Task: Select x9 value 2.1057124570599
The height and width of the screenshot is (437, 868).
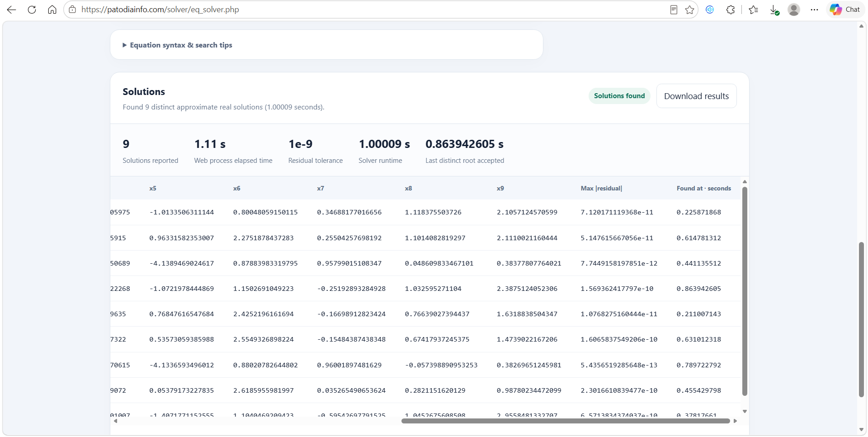Action: [527, 212]
